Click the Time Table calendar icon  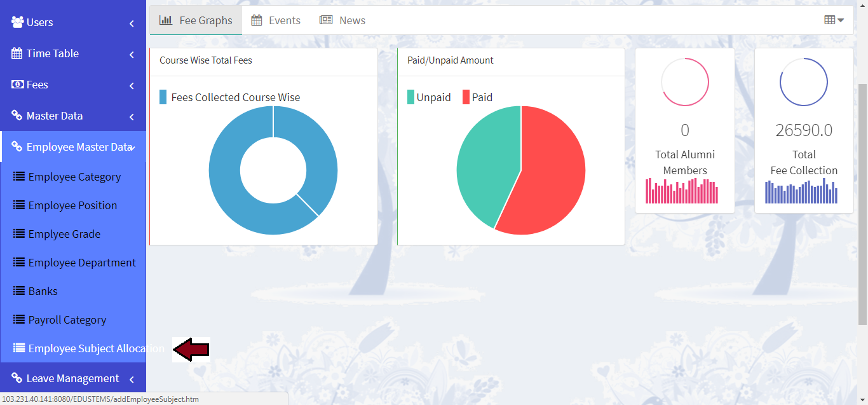pyautogui.click(x=17, y=53)
